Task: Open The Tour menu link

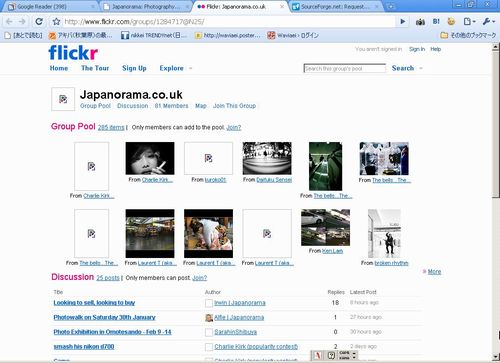Action: click(95, 68)
